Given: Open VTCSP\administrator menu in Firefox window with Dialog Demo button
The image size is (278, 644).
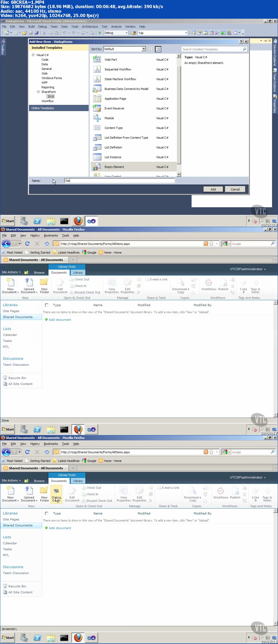Looking at the screenshot, I should point(248,477).
